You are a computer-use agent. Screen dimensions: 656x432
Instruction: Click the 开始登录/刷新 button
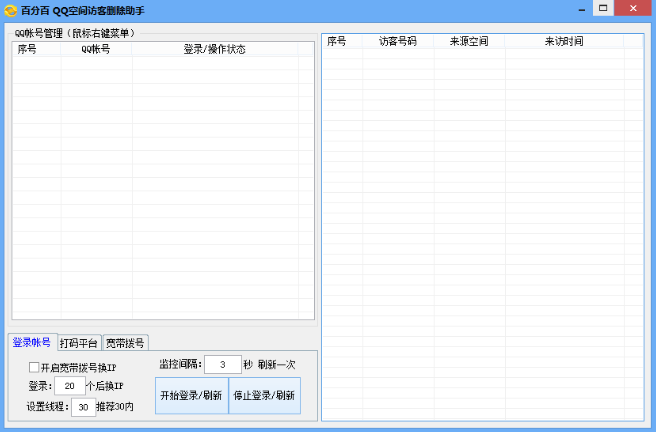tap(192, 396)
